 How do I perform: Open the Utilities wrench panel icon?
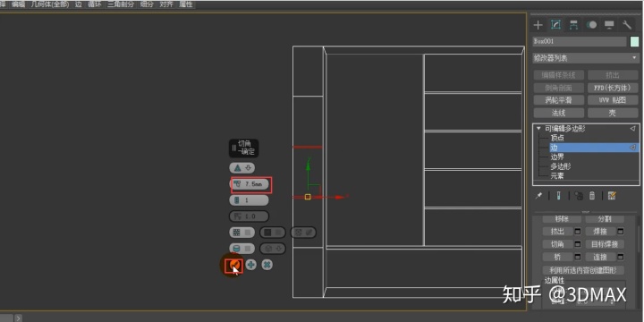(627, 25)
